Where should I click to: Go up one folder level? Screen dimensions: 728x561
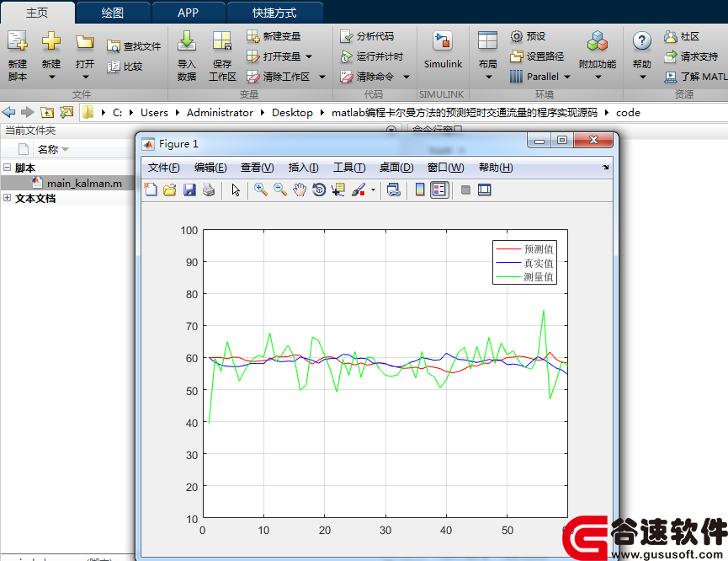click(47, 113)
